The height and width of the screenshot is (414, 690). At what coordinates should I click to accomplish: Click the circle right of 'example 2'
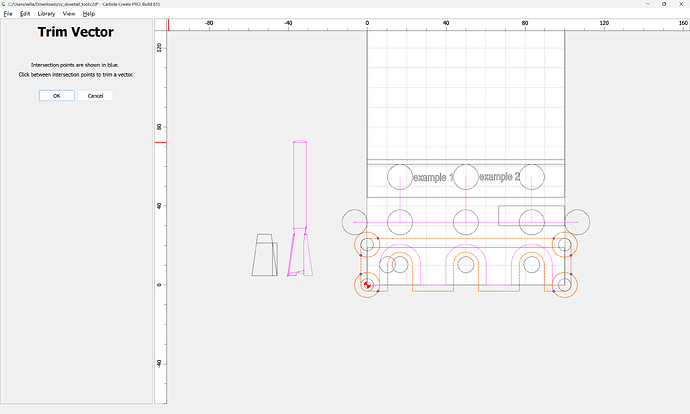[x=532, y=177]
